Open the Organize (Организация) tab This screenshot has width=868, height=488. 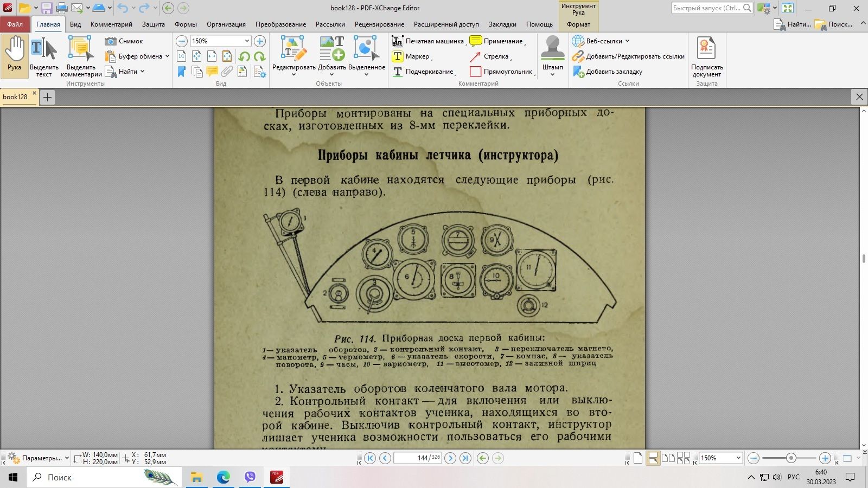coord(226,24)
